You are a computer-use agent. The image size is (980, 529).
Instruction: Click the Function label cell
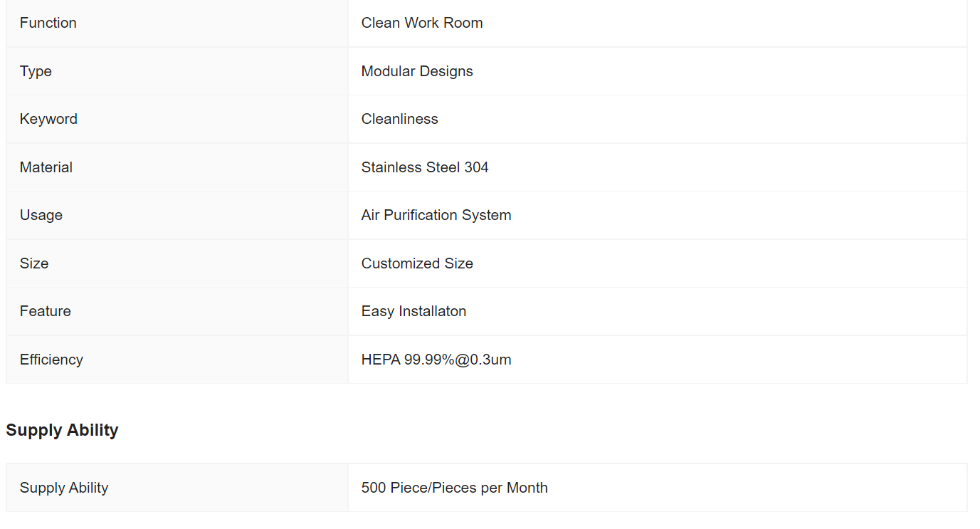177,23
